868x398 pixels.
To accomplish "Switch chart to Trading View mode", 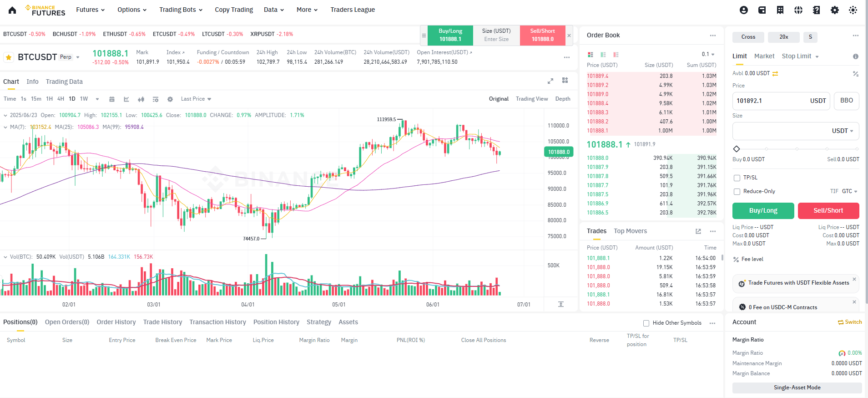I will [532, 99].
